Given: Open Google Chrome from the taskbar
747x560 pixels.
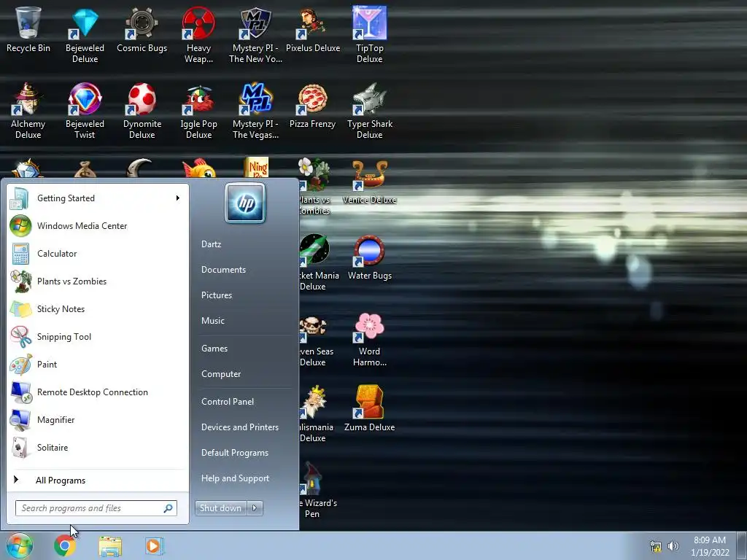Looking at the screenshot, I should click(65, 545).
